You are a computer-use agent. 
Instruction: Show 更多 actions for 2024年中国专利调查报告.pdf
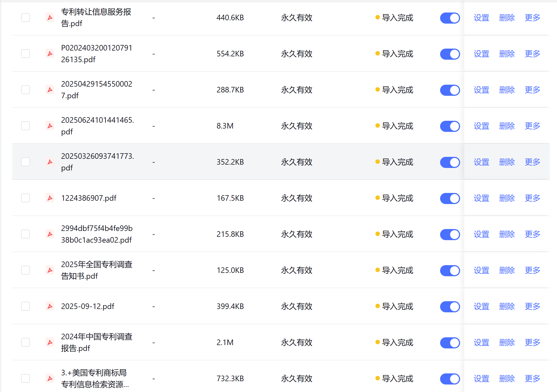click(x=532, y=343)
